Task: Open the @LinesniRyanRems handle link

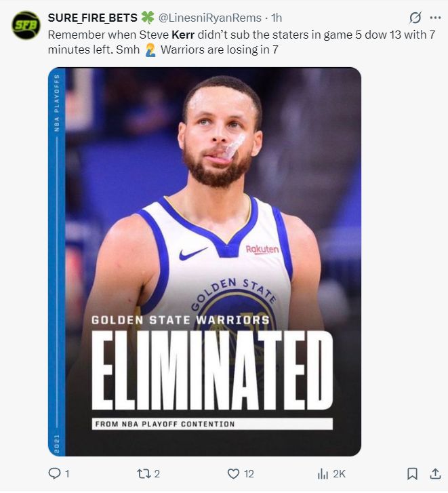Action: (210, 18)
